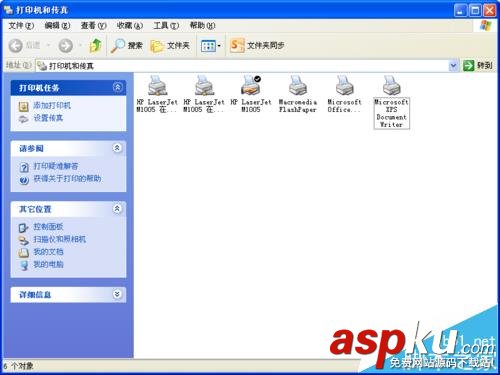Click the Macromedia FlashPaper label text
Viewport: 500px width, 375px height.
point(297,106)
